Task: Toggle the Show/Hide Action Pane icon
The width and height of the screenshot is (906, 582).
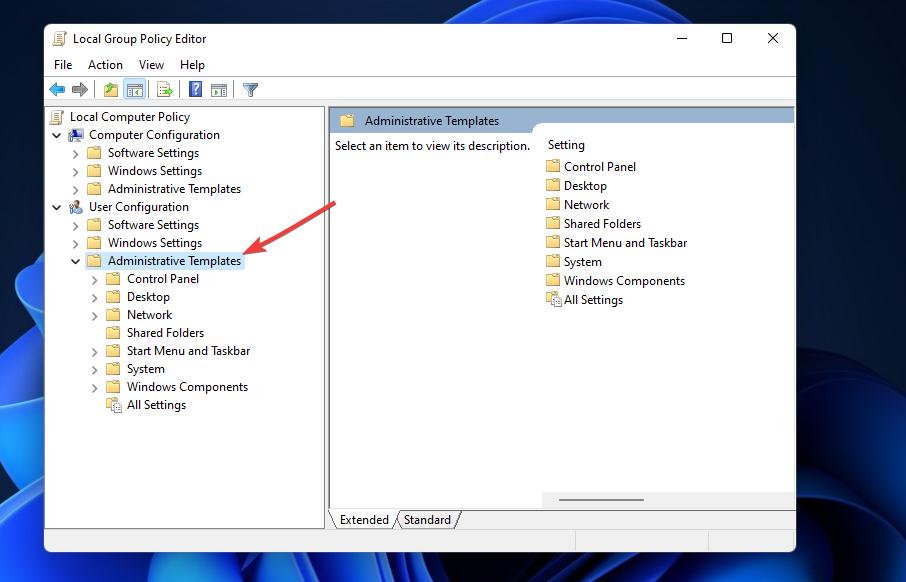Action: point(219,90)
